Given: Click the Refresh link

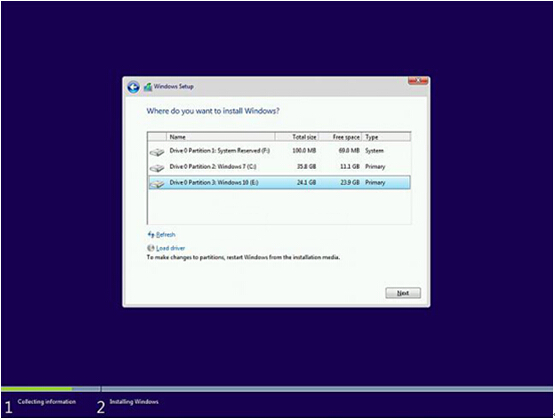Looking at the screenshot, I should 165,234.
